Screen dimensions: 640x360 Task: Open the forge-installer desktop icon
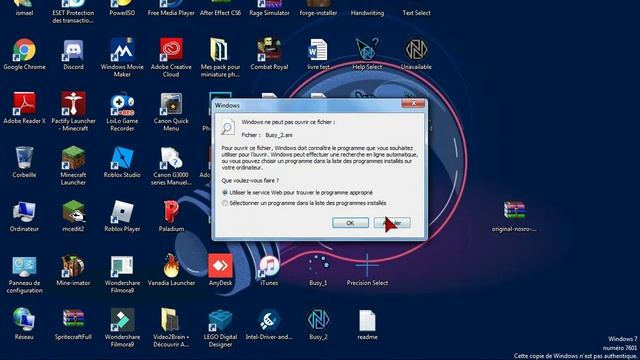318,8
